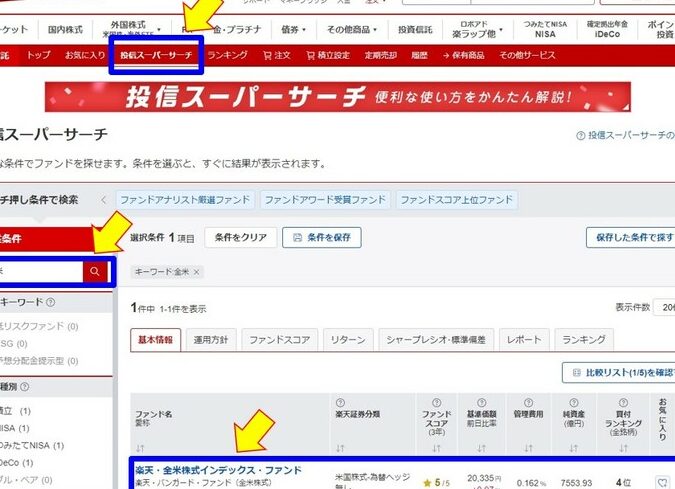Open その他商品 dropdown menu
This screenshot has height=489, width=675.
click(x=351, y=29)
